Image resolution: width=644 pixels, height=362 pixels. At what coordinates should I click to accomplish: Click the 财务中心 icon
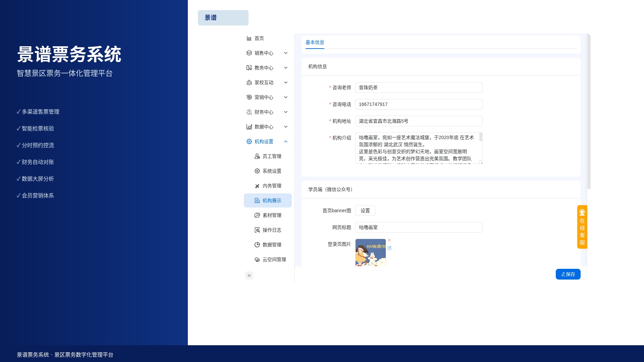click(249, 112)
